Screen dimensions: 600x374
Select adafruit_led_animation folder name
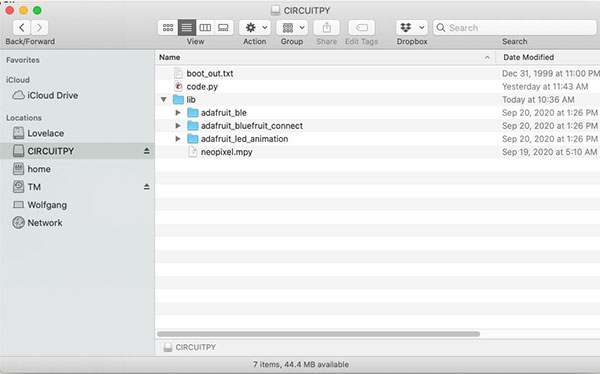coord(245,139)
